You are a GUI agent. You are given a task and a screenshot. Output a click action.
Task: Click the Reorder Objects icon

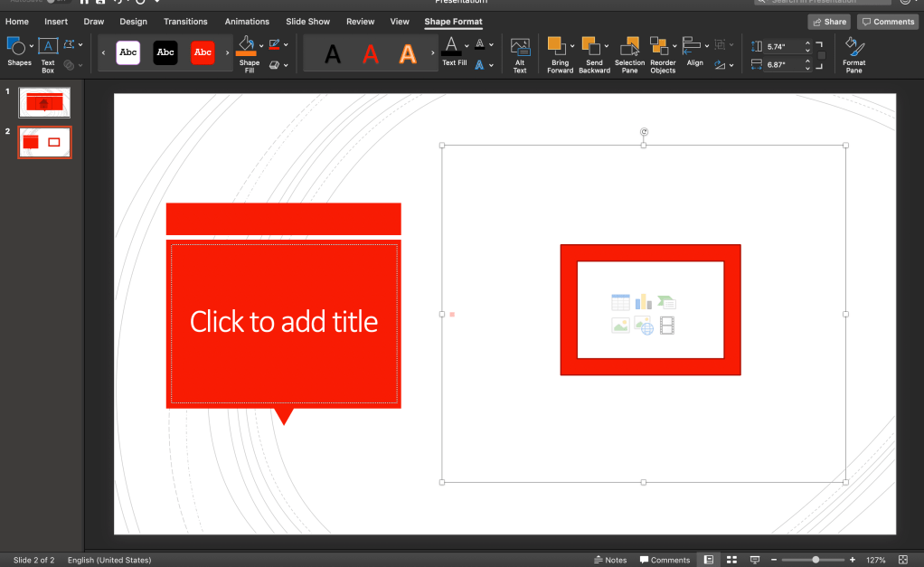pos(662,53)
